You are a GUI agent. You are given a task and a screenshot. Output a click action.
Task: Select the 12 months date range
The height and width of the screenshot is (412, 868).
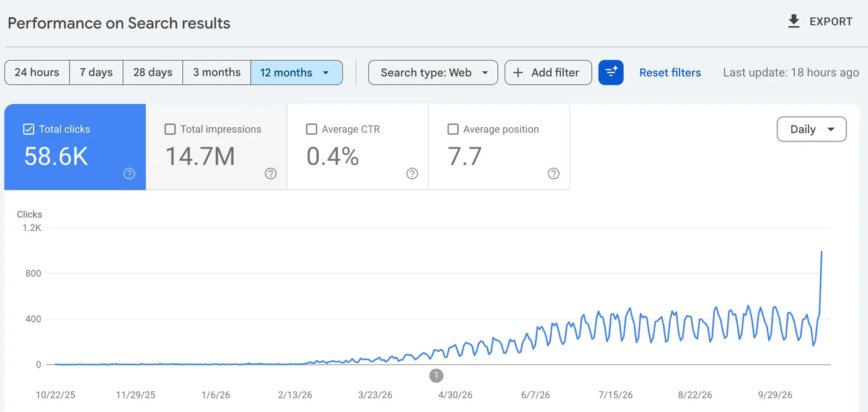pyautogui.click(x=296, y=73)
